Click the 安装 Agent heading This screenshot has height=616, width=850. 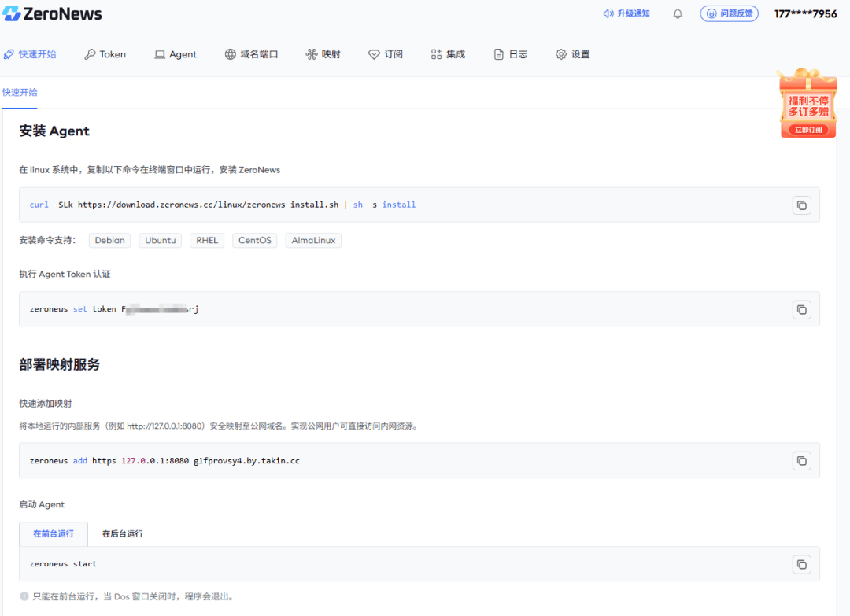(54, 131)
